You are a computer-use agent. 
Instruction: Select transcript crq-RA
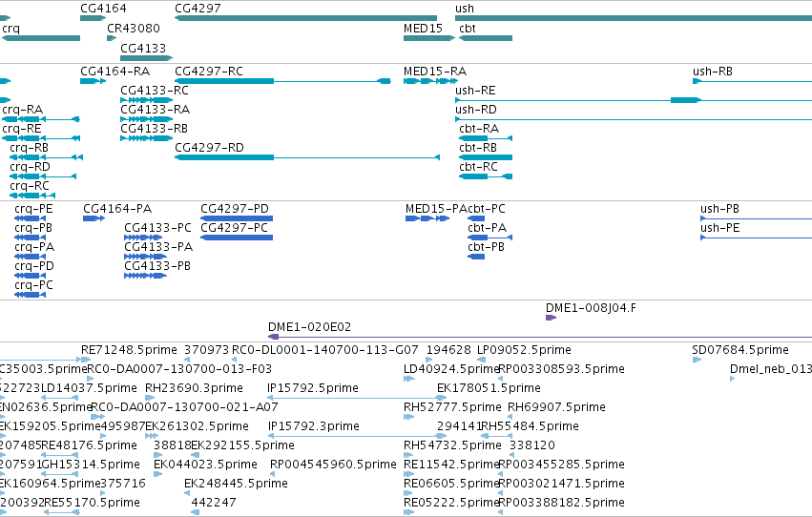coord(22,109)
